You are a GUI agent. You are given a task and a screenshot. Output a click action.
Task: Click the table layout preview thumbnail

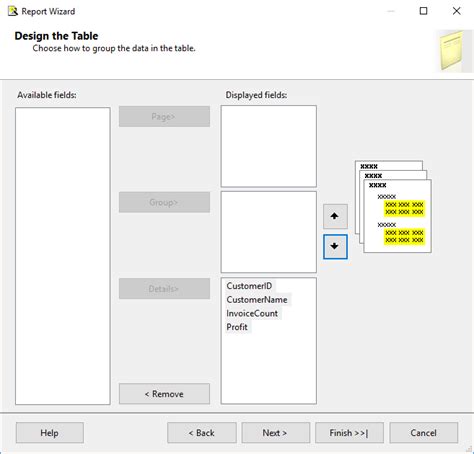point(393,206)
